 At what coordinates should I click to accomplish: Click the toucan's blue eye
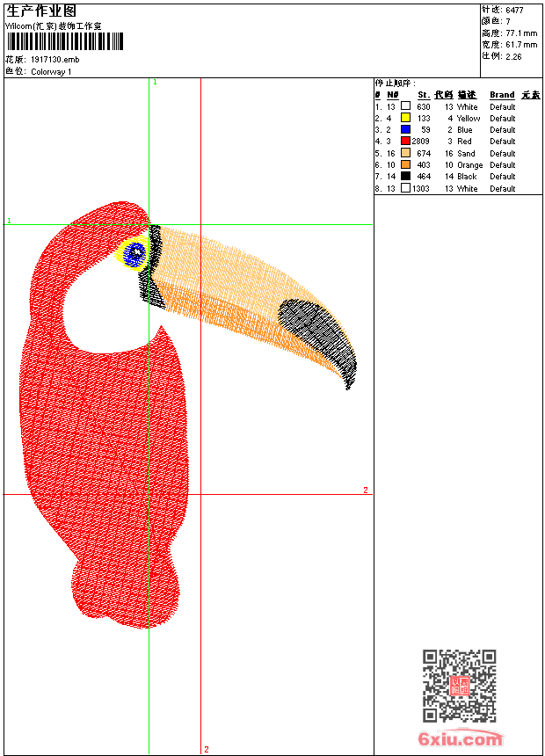click(x=134, y=254)
